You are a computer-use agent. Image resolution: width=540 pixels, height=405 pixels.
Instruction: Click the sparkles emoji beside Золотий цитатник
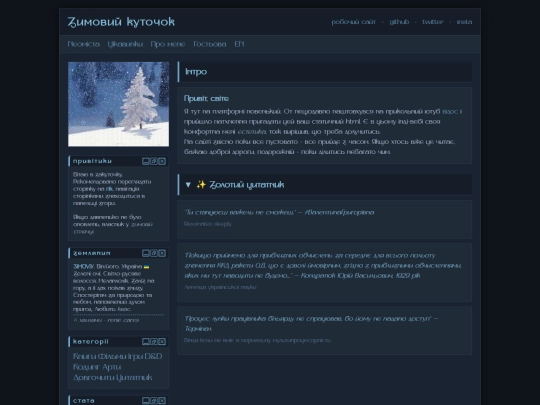coord(201,185)
